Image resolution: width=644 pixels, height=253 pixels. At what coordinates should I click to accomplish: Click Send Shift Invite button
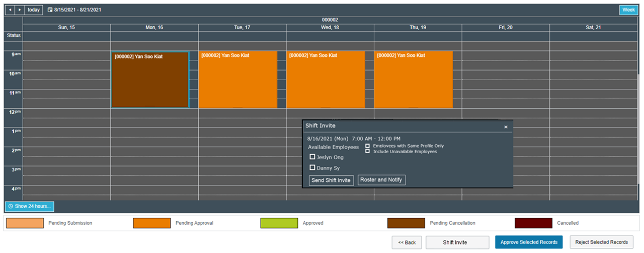[332, 180]
